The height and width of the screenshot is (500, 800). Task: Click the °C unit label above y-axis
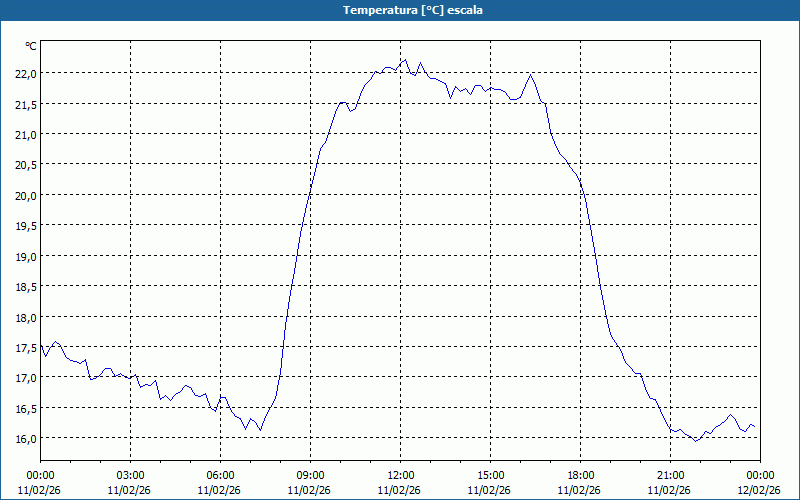(31, 46)
